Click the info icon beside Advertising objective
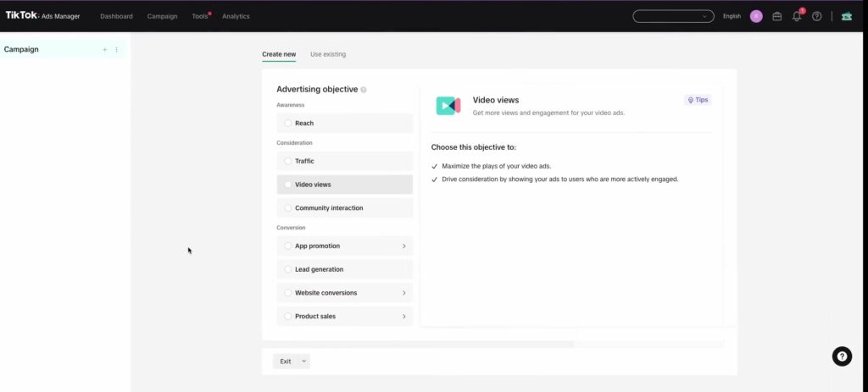Image resolution: width=868 pixels, height=392 pixels. click(x=363, y=90)
